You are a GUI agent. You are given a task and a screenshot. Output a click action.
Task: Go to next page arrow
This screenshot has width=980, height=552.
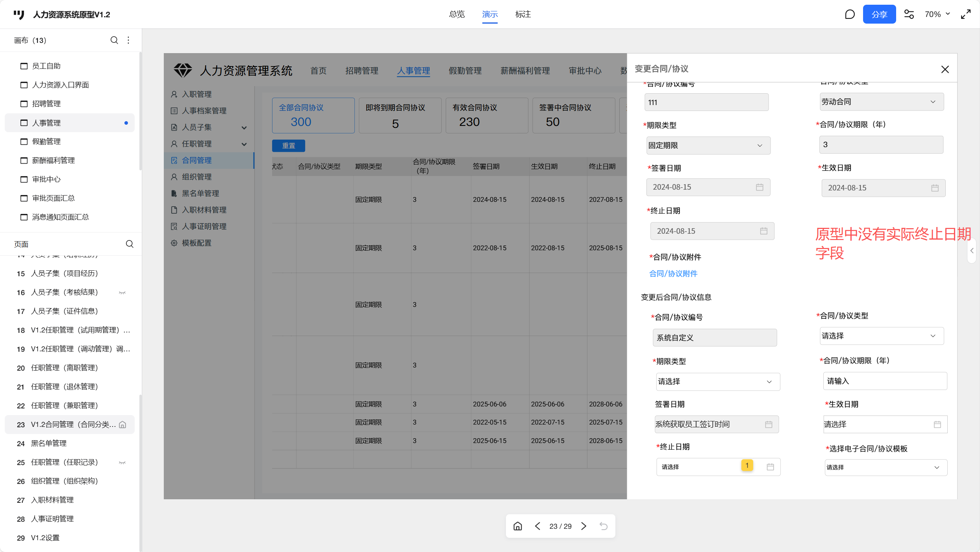click(584, 526)
